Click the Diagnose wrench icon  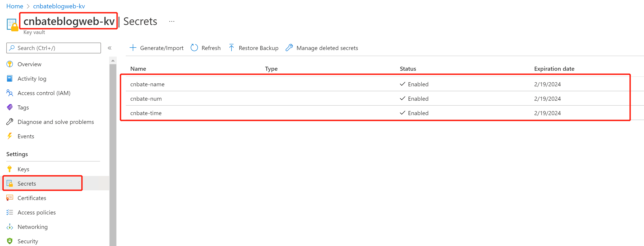click(10, 122)
